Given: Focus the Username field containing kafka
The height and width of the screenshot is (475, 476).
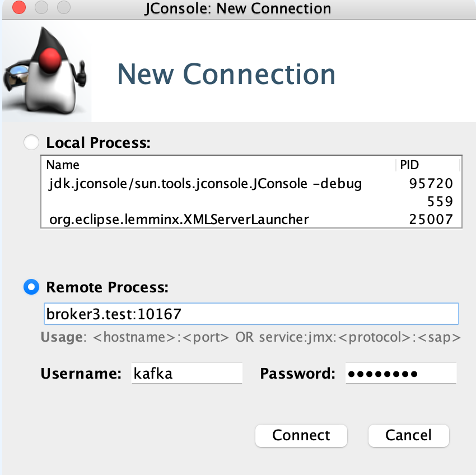Looking at the screenshot, I should pyautogui.click(x=186, y=374).
